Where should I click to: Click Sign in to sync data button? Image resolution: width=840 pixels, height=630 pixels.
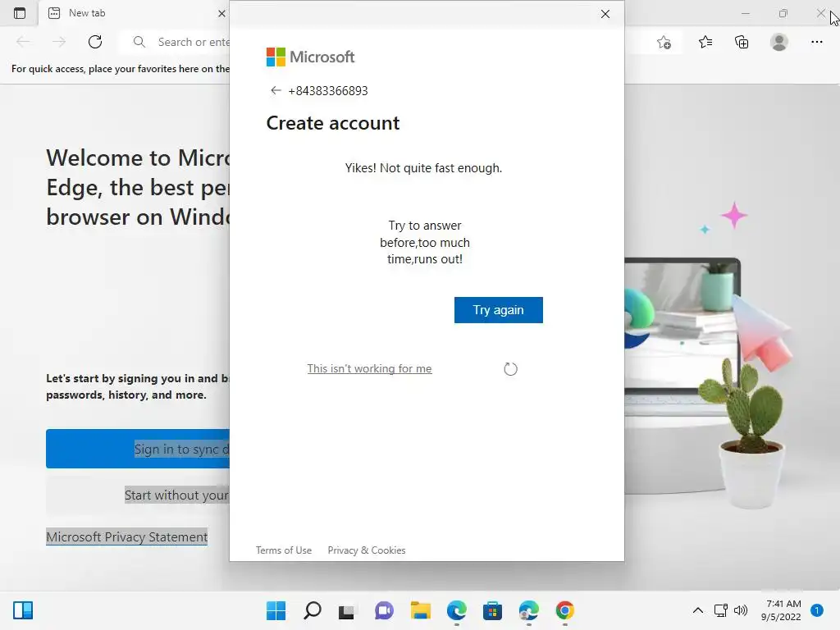pyautogui.click(x=138, y=449)
